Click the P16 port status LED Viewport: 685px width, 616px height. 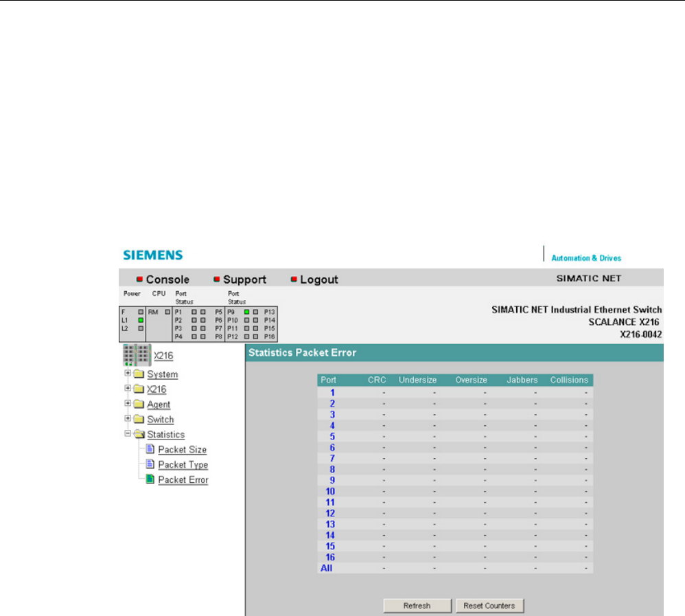[x=255, y=336]
